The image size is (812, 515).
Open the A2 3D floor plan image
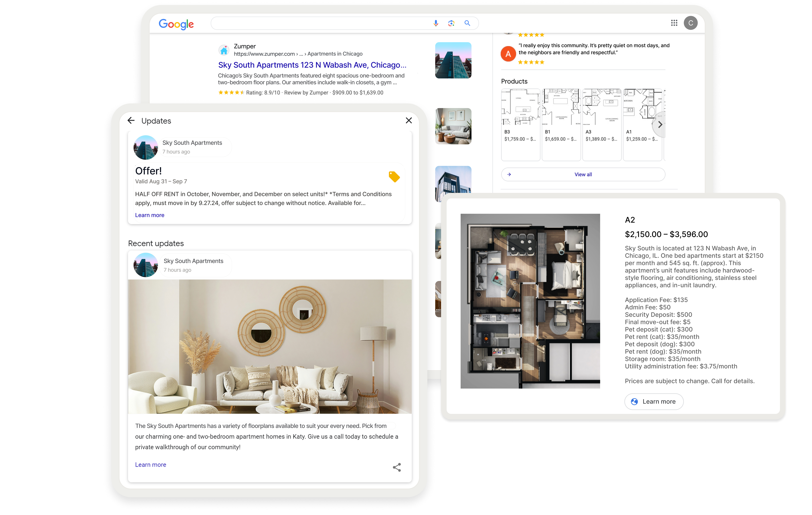(x=530, y=301)
